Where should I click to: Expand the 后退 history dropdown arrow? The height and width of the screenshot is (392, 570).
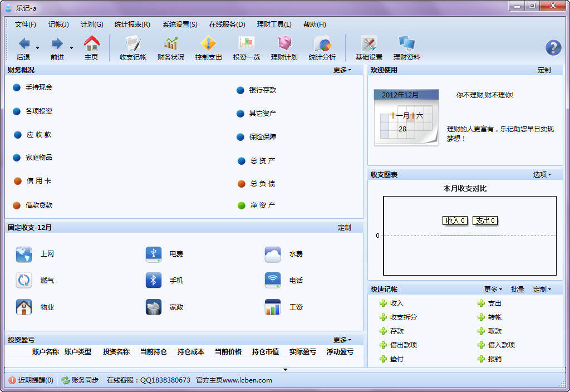[x=37, y=48]
